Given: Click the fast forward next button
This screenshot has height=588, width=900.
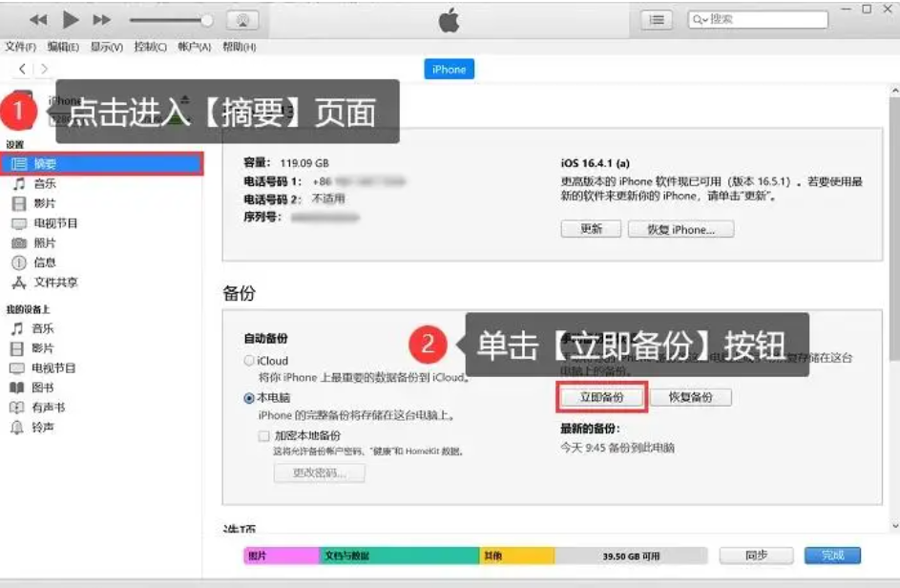Looking at the screenshot, I should [x=101, y=20].
